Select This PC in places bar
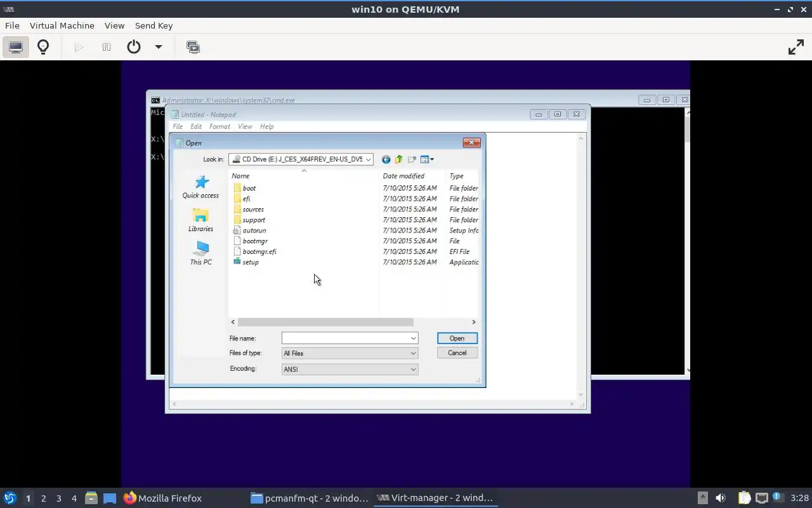 click(x=200, y=253)
